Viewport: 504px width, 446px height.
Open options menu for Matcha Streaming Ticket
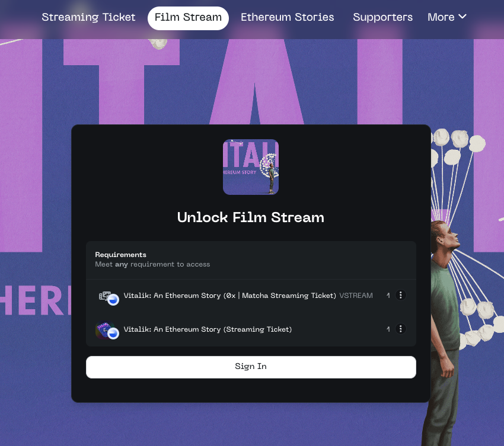(x=400, y=295)
